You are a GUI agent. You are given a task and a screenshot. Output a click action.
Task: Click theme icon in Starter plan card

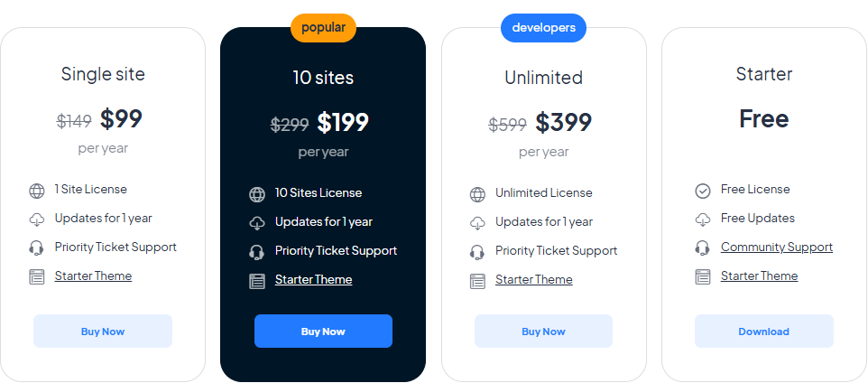point(703,277)
